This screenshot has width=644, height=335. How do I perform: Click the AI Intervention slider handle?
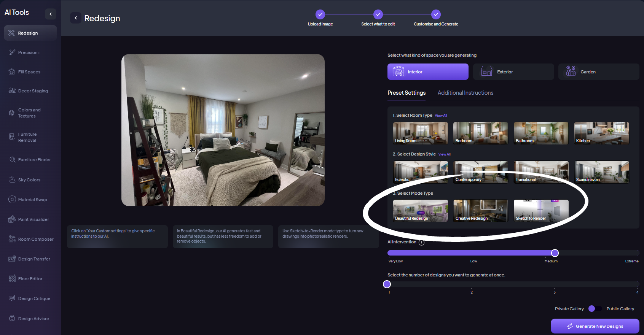tap(555, 253)
